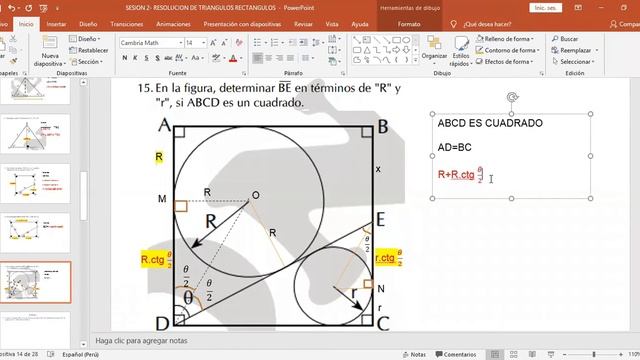Align text left in Párrafo group
The width and height of the screenshot is (640, 360).
point(258,58)
